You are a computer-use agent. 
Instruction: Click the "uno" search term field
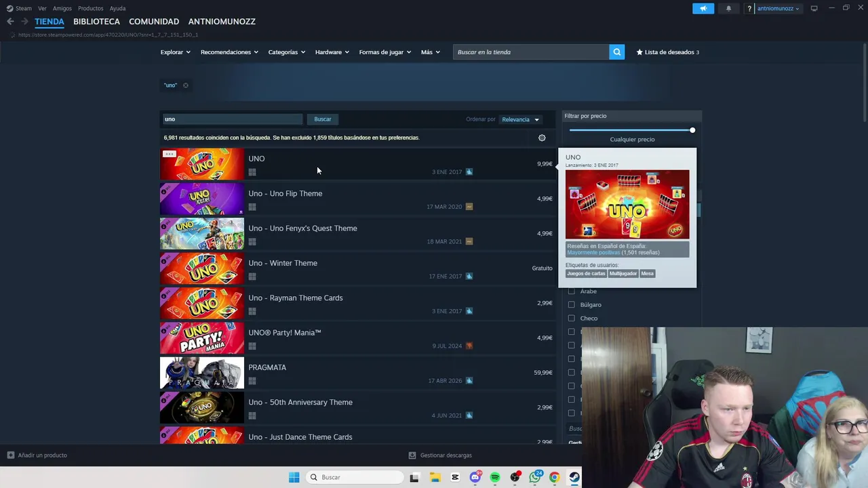231,119
